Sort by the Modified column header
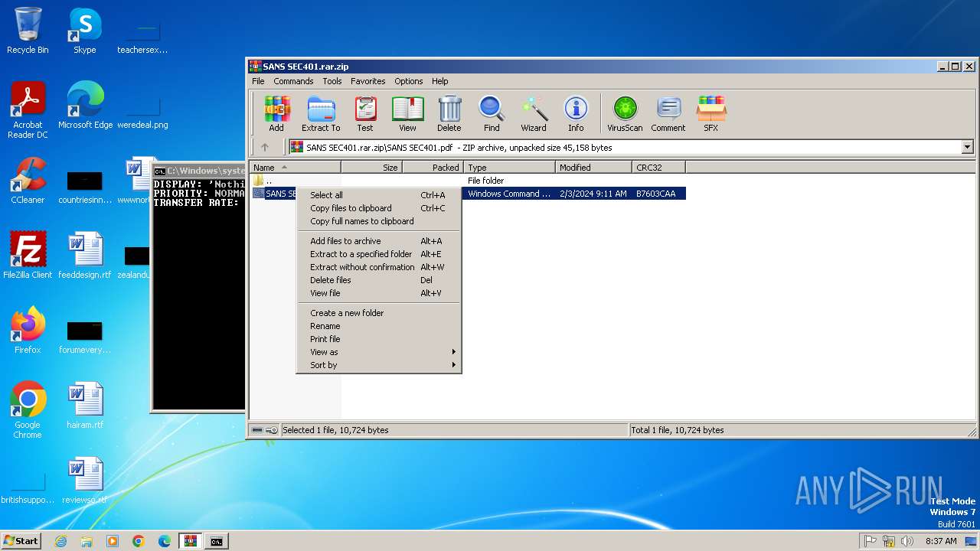 (x=593, y=168)
